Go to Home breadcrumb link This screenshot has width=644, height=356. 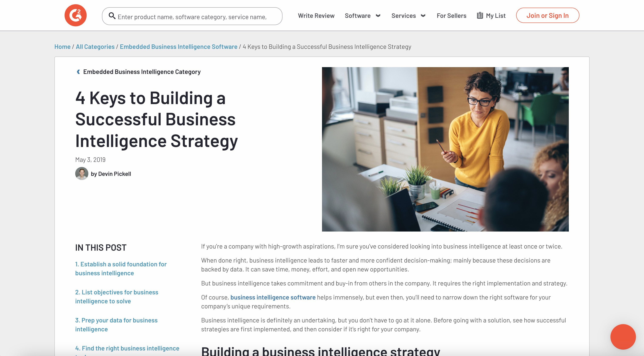[x=62, y=47]
